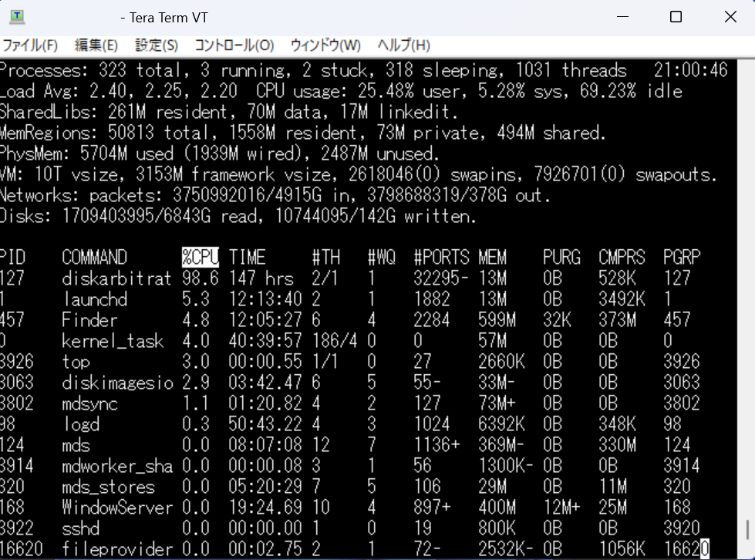Close the Tera Term window
This screenshot has height=560, width=755.
click(x=730, y=17)
